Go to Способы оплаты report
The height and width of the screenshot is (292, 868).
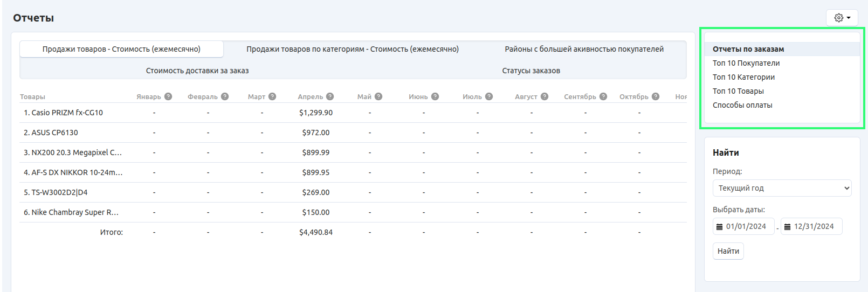pyautogui.click(x=742, y=105)
